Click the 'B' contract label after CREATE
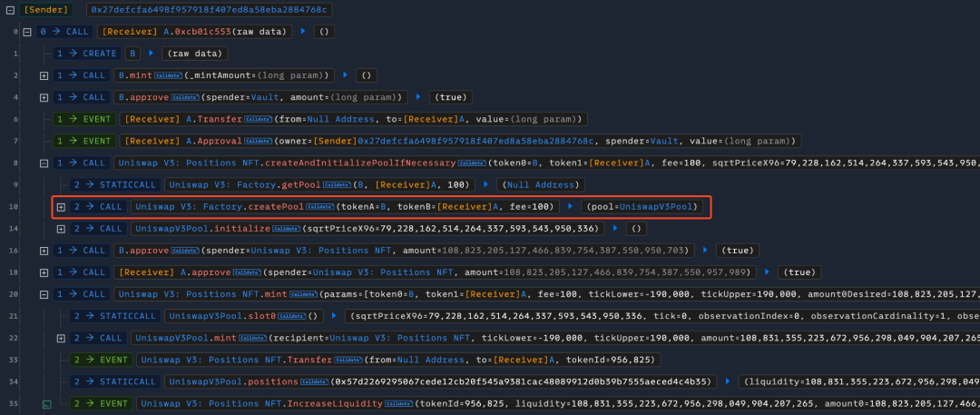The height and width of the screenshot is (415, 980). click(x=132, y=54)
